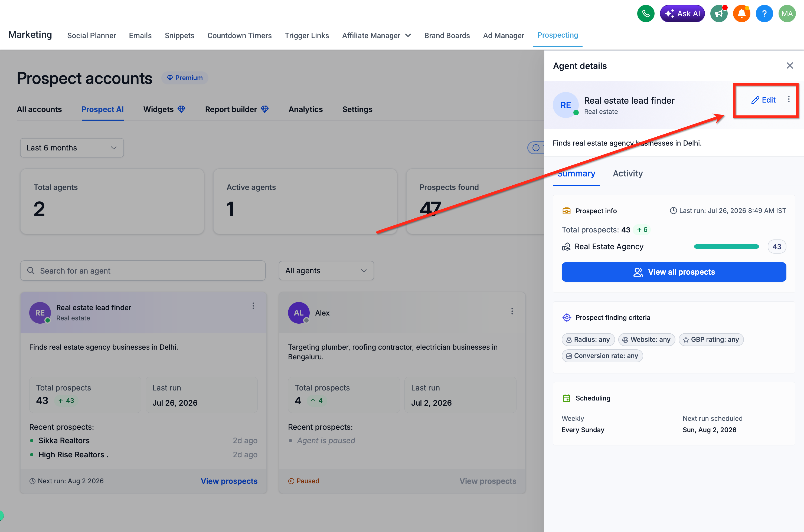Click the Ask AI button
The image size is (804, 532).
click(x=682, y=14)
